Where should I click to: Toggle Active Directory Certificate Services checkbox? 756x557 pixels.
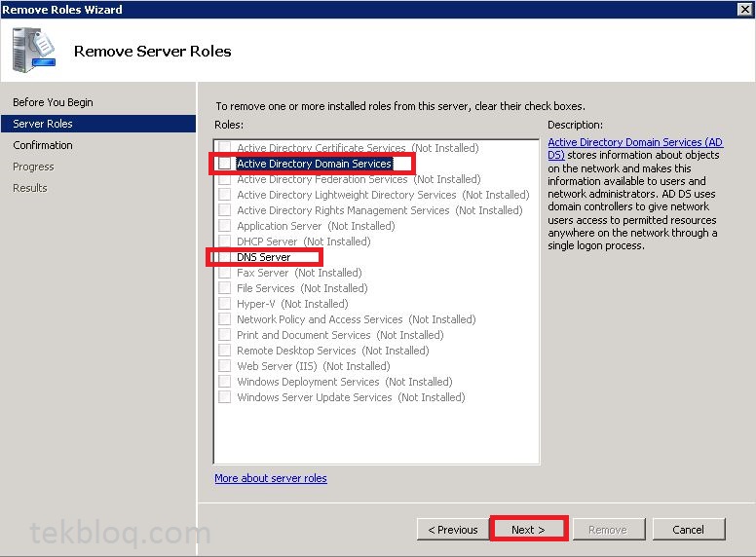225,147
